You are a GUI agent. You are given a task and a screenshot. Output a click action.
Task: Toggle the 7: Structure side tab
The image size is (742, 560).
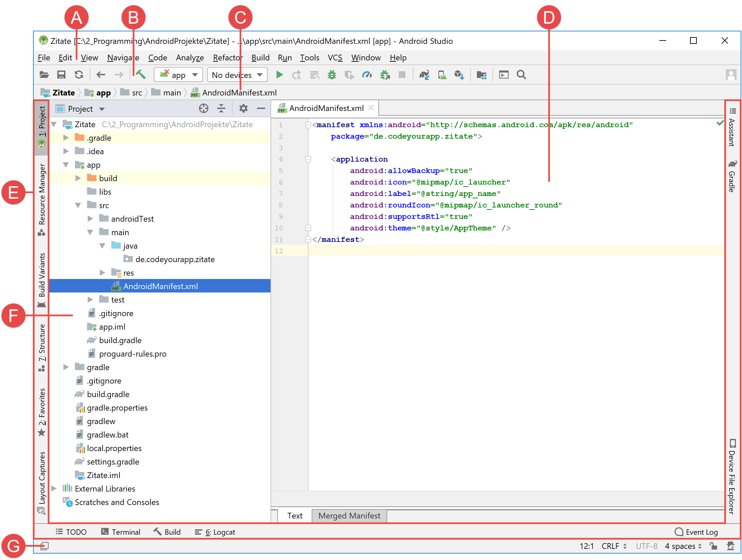point(41,347)
